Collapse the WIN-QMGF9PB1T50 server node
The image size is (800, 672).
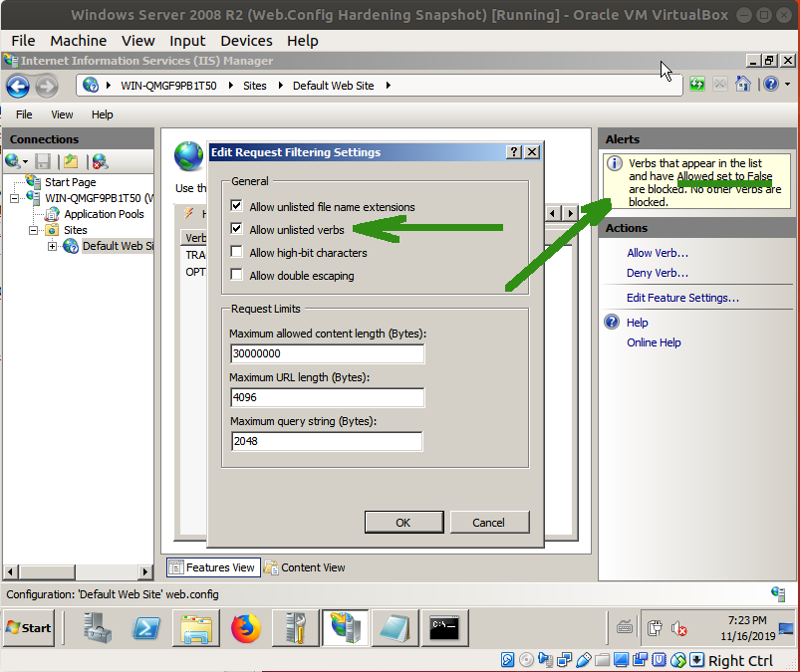(x=15, y=198)
